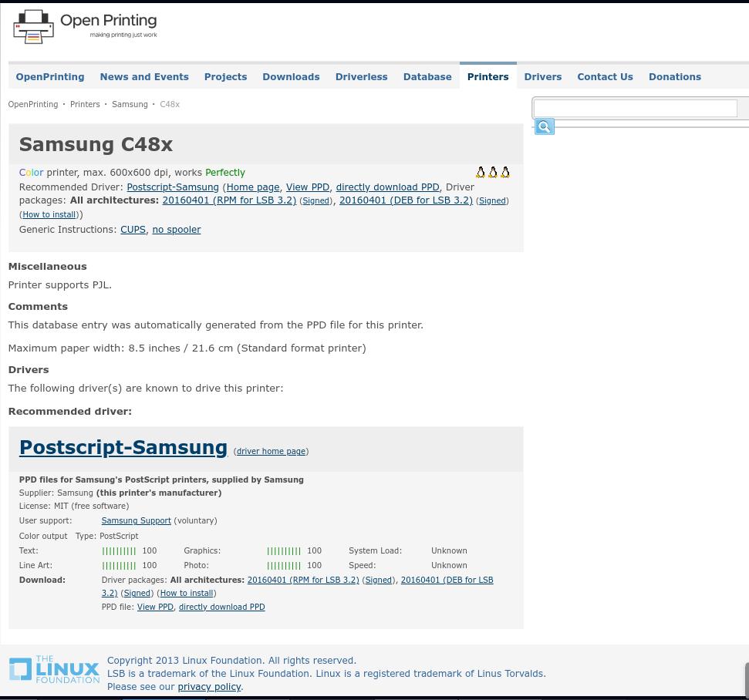The height and width of the screenshot is (700, 749).
Task: Click the Samsung C48x heading
Action: pos(96,144)
